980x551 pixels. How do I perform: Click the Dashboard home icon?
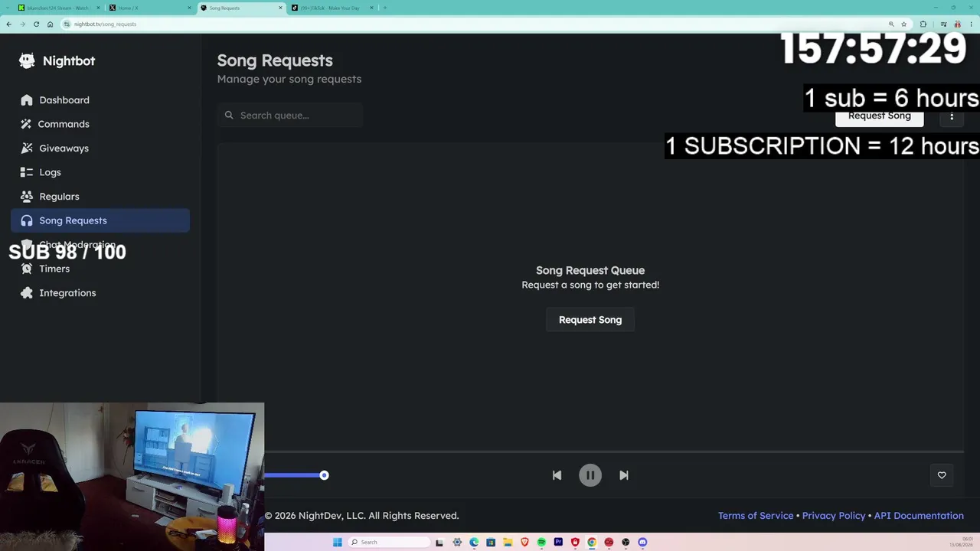point(27,100)
